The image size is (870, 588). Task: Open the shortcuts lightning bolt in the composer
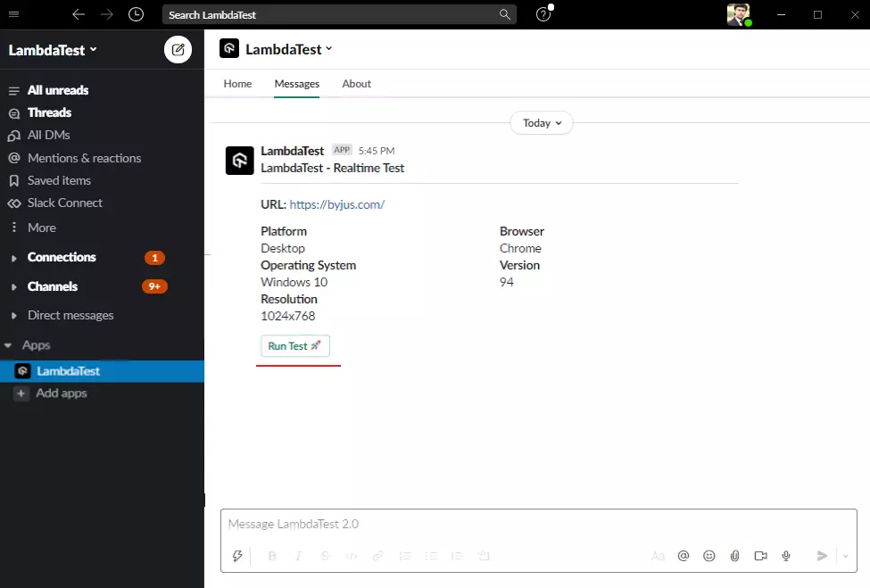(x=237, y=556)
